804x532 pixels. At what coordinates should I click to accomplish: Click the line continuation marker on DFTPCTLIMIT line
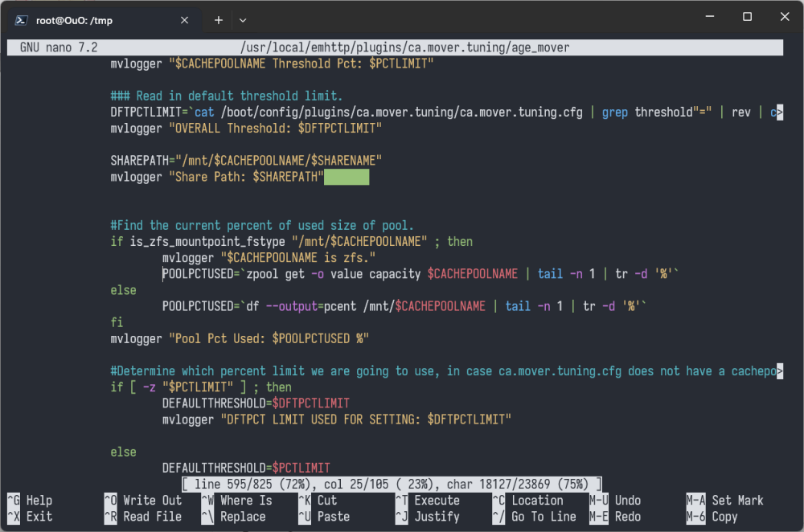tap(779, 113)
